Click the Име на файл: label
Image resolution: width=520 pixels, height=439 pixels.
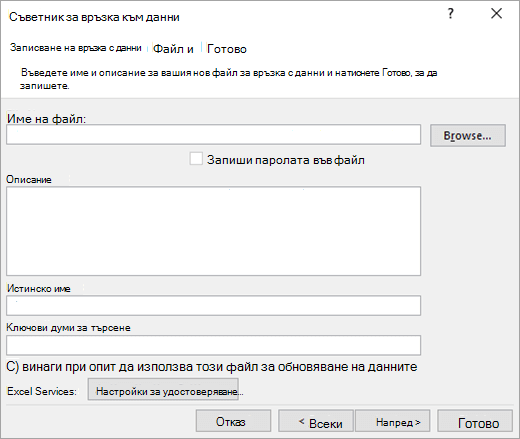(46, 119)
